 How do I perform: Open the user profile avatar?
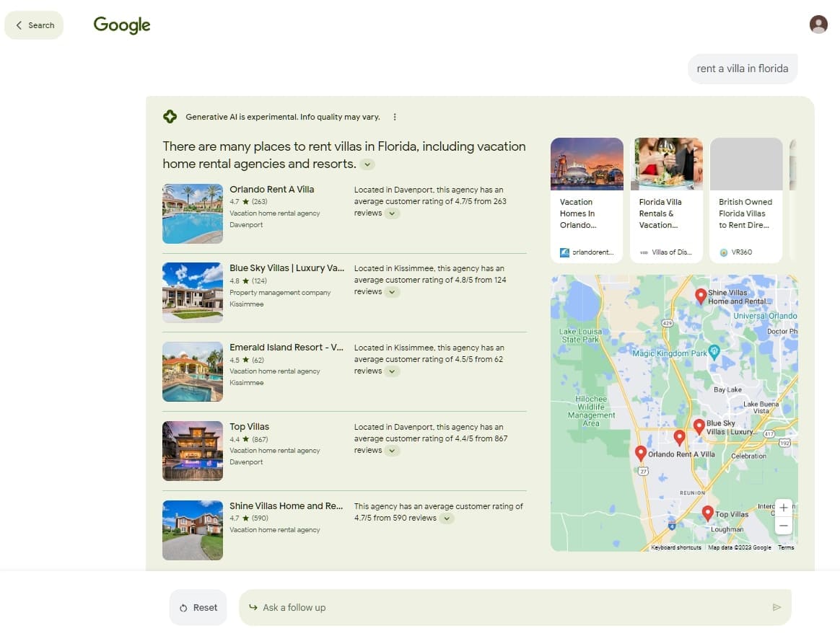click(818, 25)
